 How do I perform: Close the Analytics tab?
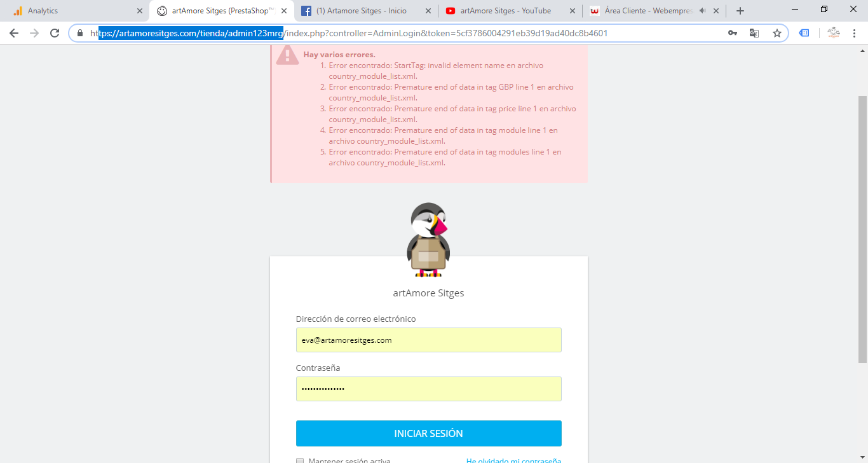[140, 11]
